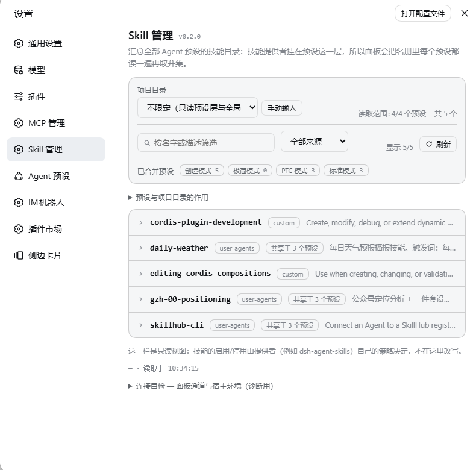Viewport: 476px width, 470px height.
Task: Click the 插件市场 gear icon
Action: (19, 229)
